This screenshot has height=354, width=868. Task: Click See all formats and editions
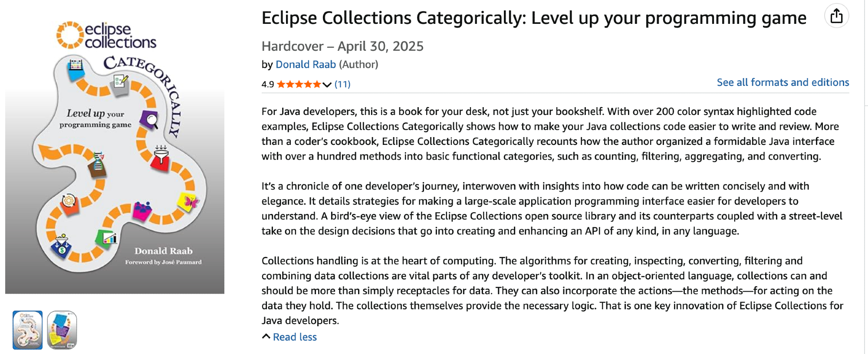pos(783,82)
